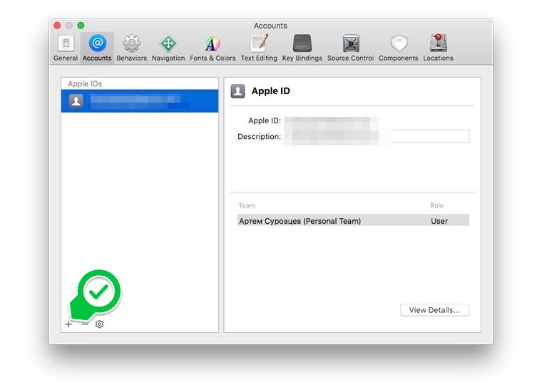The image size is (542, 392).
Task: Open Key Bindings preferences
Action: pos(302,48)
